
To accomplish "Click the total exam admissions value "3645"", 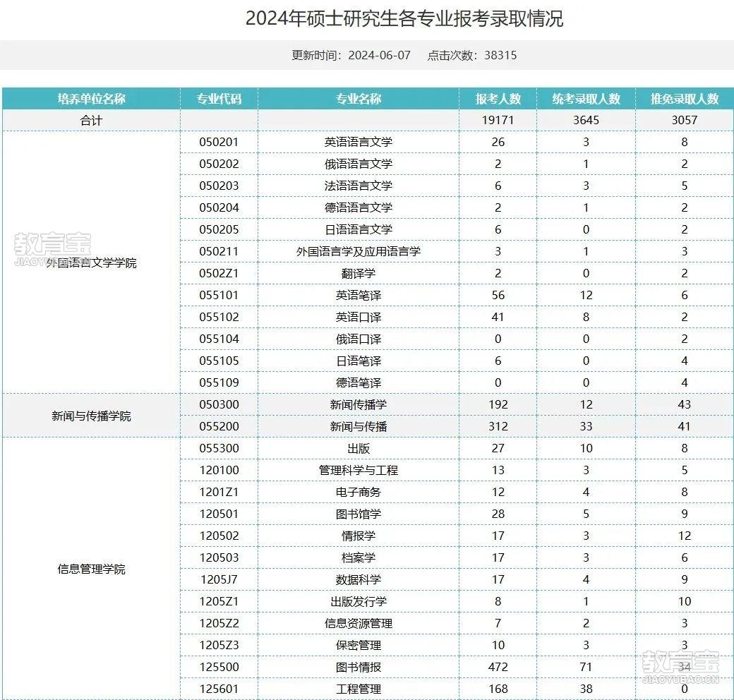I will [x=586, y=120].
